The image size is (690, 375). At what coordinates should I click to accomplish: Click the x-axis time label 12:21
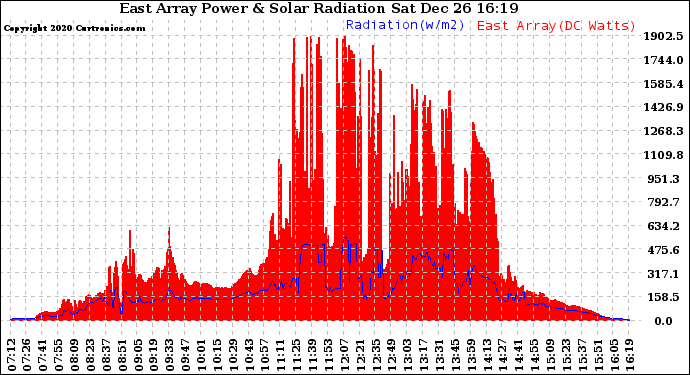(x=360, y=355)
